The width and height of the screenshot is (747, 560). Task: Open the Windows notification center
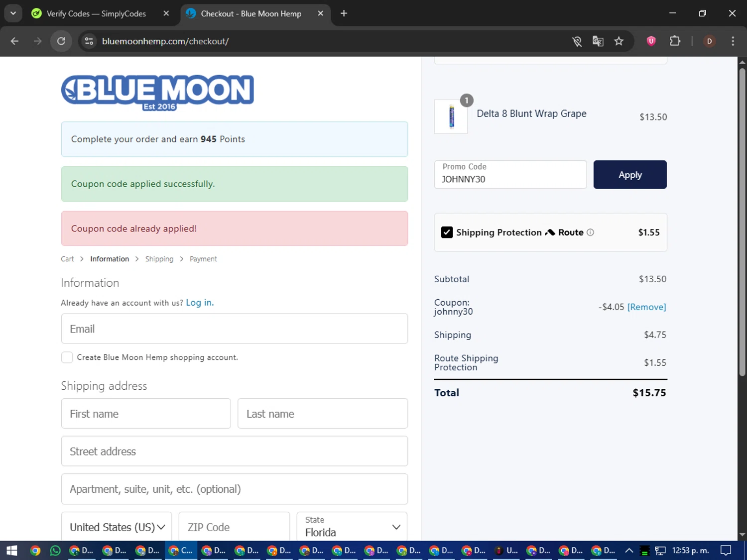(x=726, y=551)
